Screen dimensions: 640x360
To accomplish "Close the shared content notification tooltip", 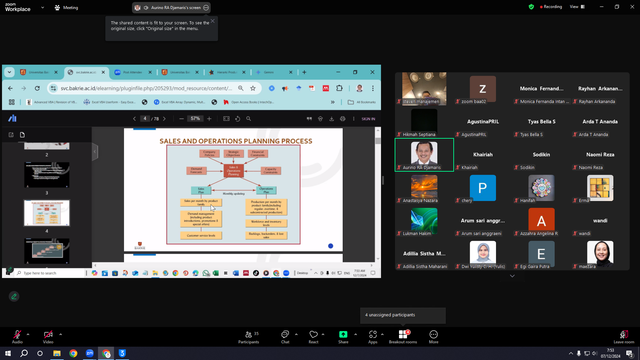I will coord(213,21).
